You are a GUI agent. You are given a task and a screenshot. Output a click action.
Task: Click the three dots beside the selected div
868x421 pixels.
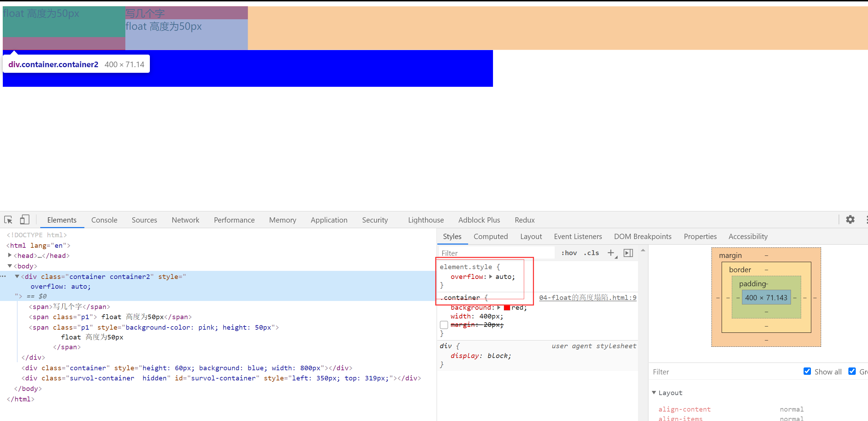tap(4, 276)
